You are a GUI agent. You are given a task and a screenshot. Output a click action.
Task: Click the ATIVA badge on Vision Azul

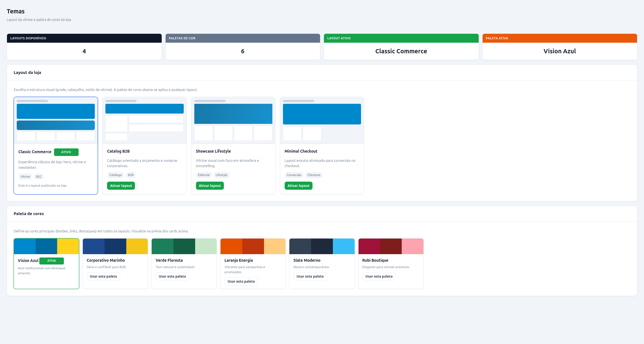click(52, 261)
